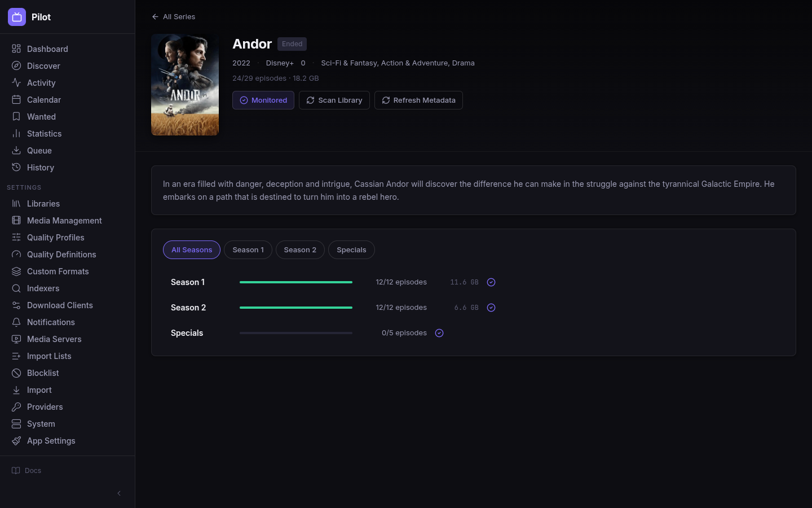Viewport: 812px width, 508px height.
Task: Open Blocklist ban icon
Action: tap(16, 373)
